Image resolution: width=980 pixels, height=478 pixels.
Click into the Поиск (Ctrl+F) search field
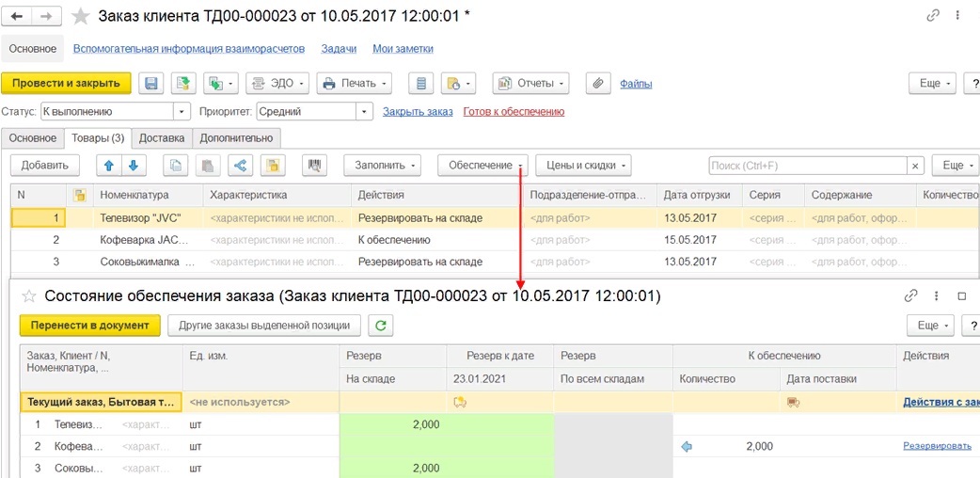807,166
